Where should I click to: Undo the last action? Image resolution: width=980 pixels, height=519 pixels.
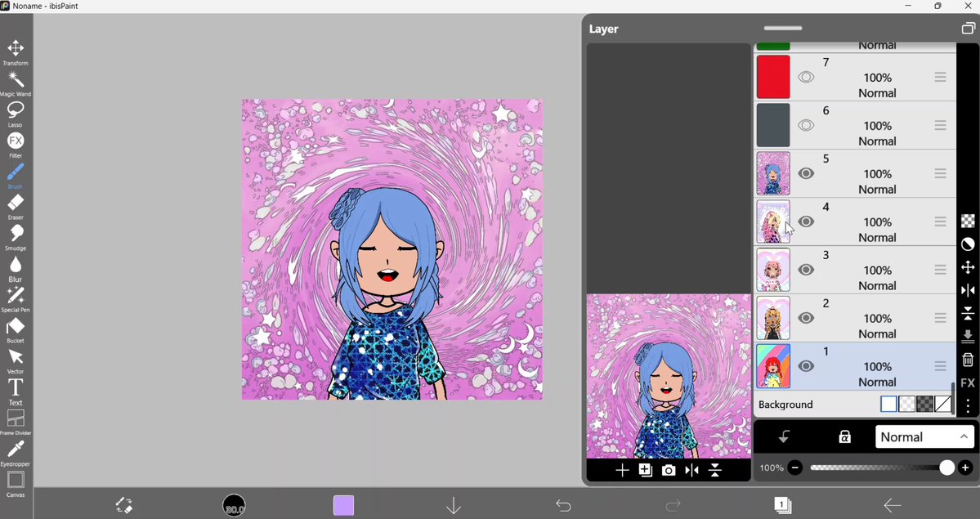(563, 505)
